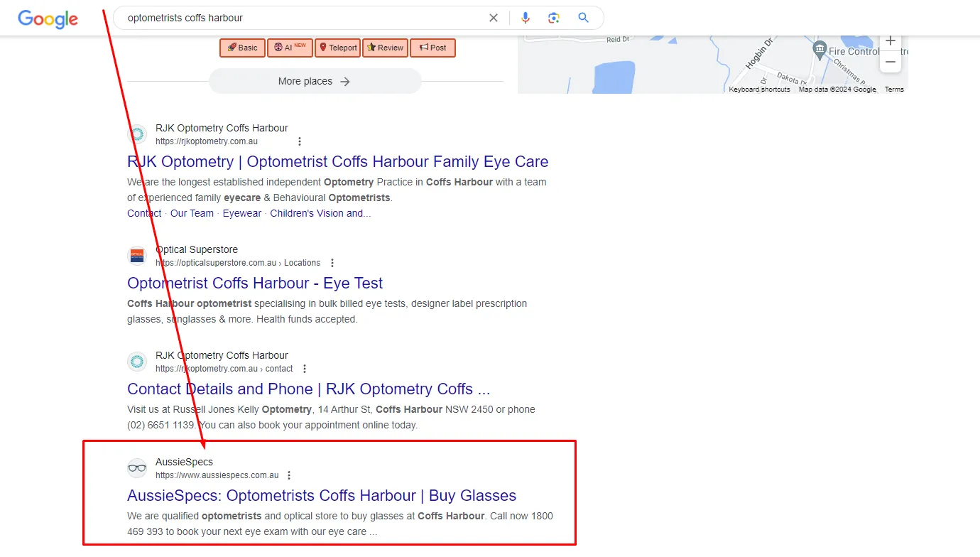Open three-dot menu for RJK contact result
The height and width of the screenshot is (557, 980).
(x=305, y=369)
